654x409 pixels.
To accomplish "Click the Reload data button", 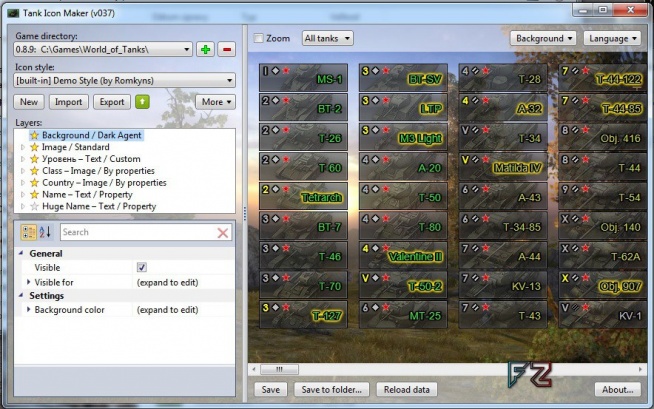I will 407,389.
